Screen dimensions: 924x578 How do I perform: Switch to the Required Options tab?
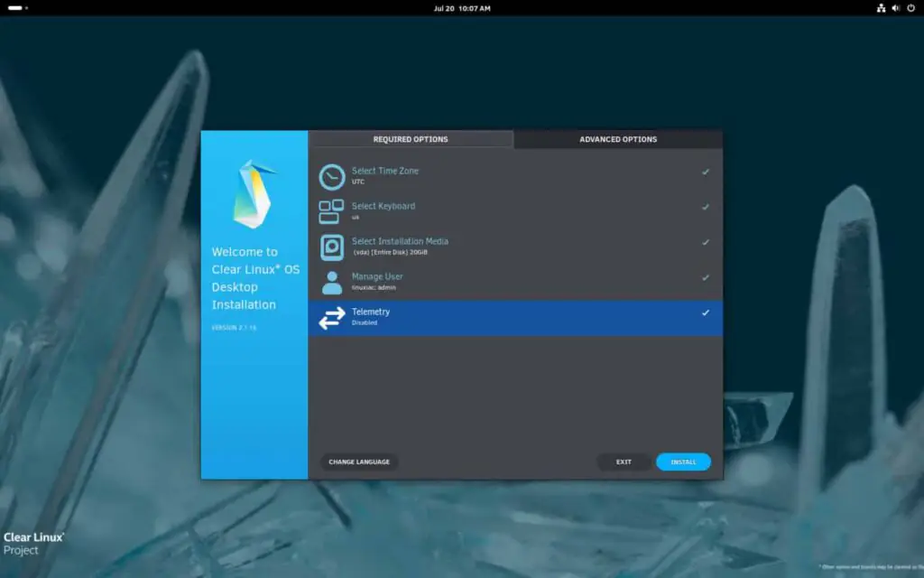point(411,139)
